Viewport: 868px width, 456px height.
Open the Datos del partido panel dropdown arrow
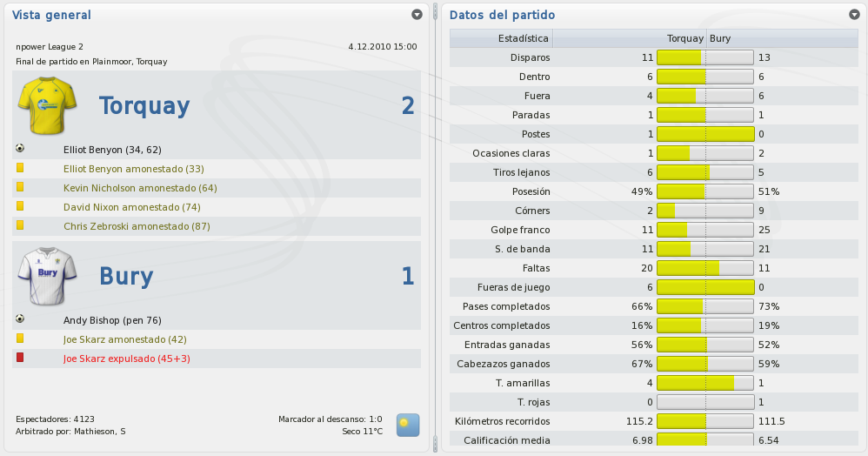[x=854, y=15]
